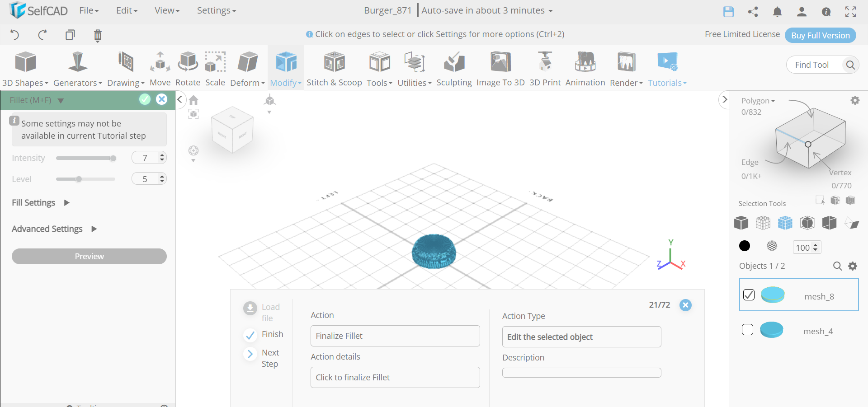Open the Deform dropdown
Viewport: 868px width, 407px height.
[247, 69]
